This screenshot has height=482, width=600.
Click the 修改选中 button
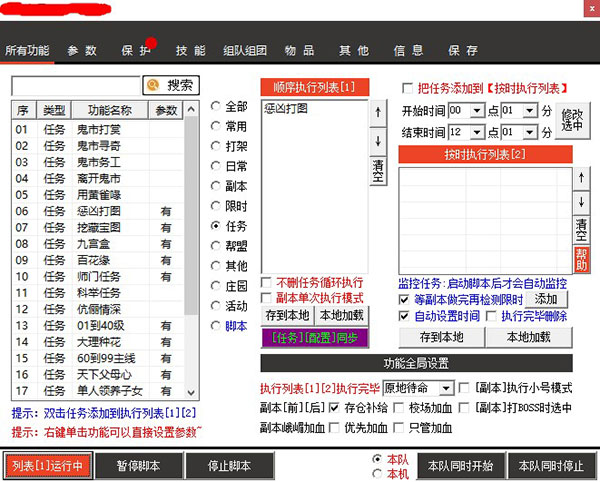point(571,121)
